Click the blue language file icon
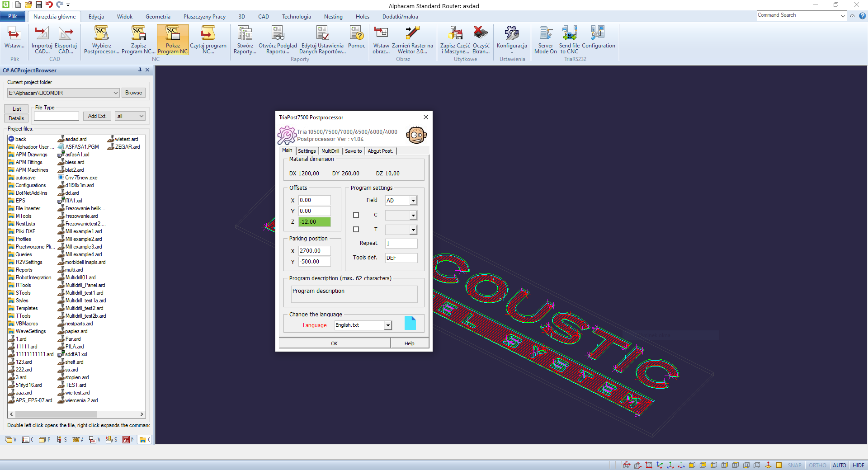The image size is (868, 470). click(410, 323)
